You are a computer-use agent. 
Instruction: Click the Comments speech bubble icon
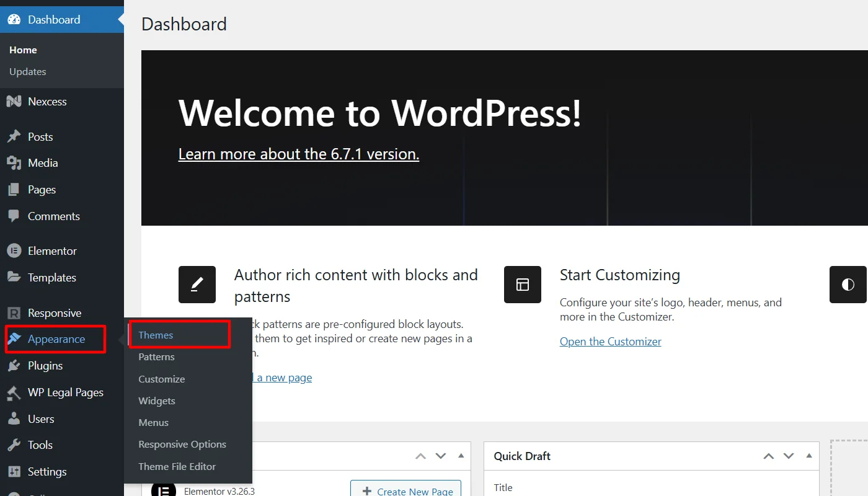14,216
